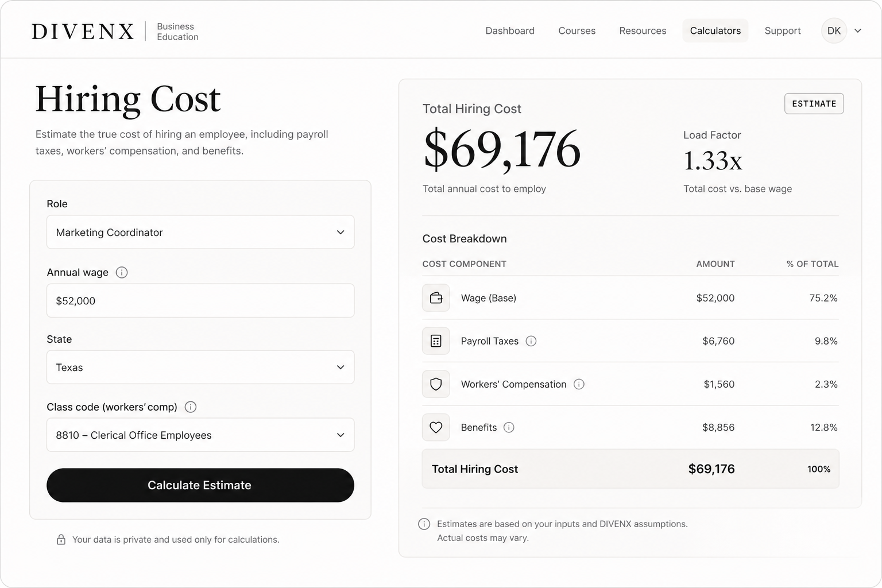Image resolution: width=882 pixels, height=588 pixels.
Task: Open the Class code 8810 dropdown
Action: click(200, 435)
